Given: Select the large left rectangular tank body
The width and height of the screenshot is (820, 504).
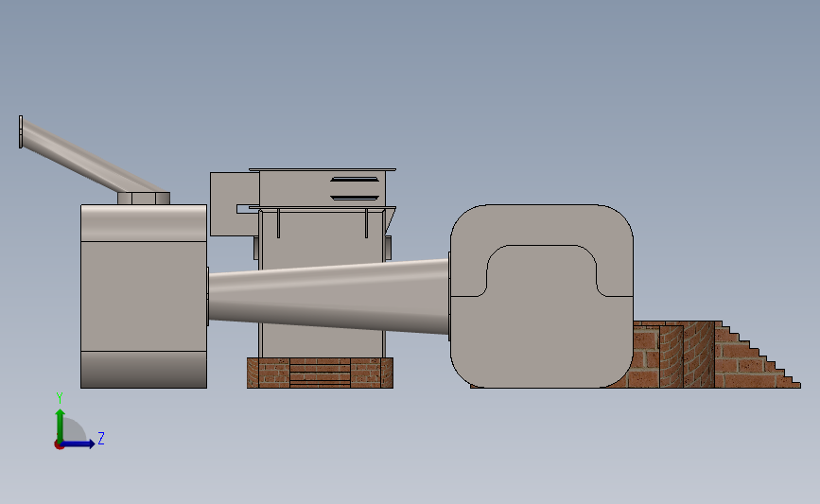Looking at the screenshot, I should click(x=144, y=296).
